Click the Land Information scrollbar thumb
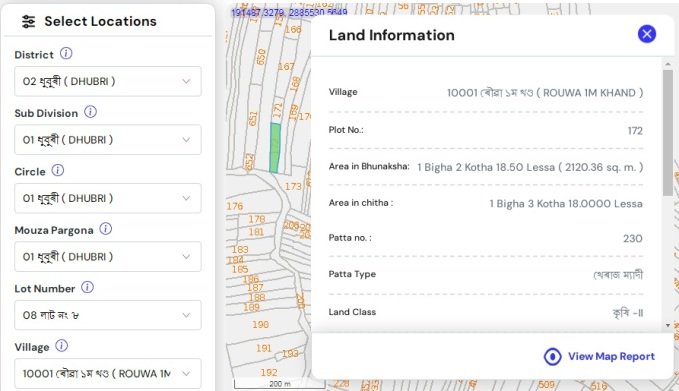Image resolution: width=679 pixels, height=391 pixels. [x=667, y=132]
